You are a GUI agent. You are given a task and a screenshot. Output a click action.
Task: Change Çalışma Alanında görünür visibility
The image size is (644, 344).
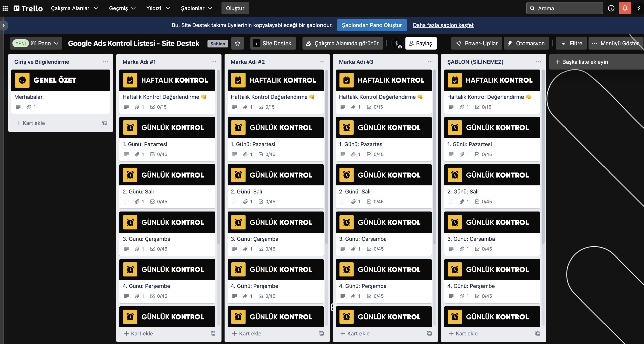pyautogui.click(x=343, y=43)
